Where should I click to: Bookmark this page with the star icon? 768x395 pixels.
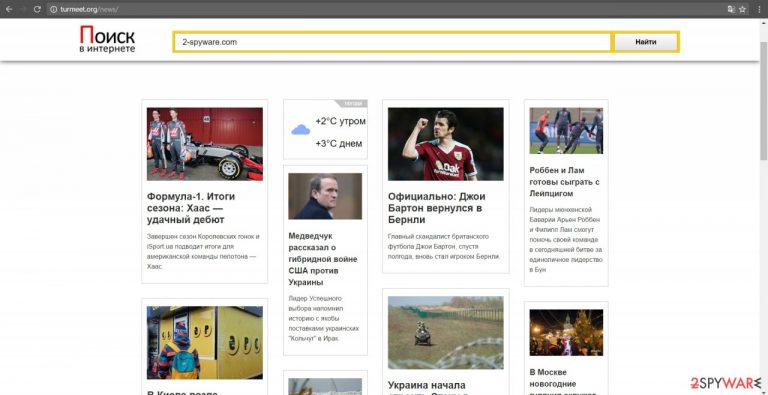743,9
